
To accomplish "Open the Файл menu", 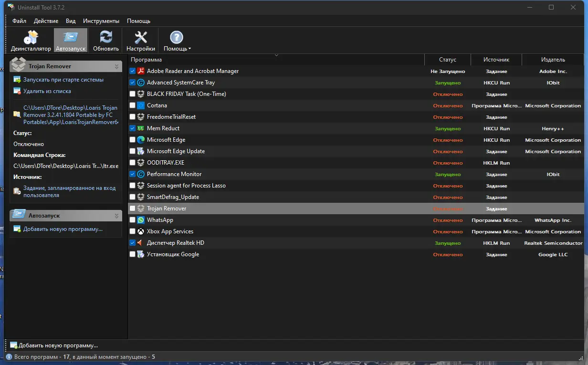I will (x=20, y=21).
